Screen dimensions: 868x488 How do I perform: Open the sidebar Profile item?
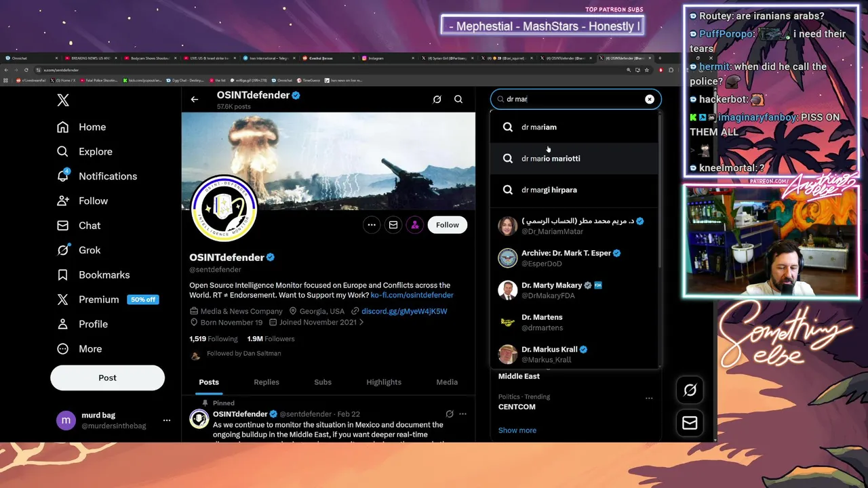tap(82, 324)
